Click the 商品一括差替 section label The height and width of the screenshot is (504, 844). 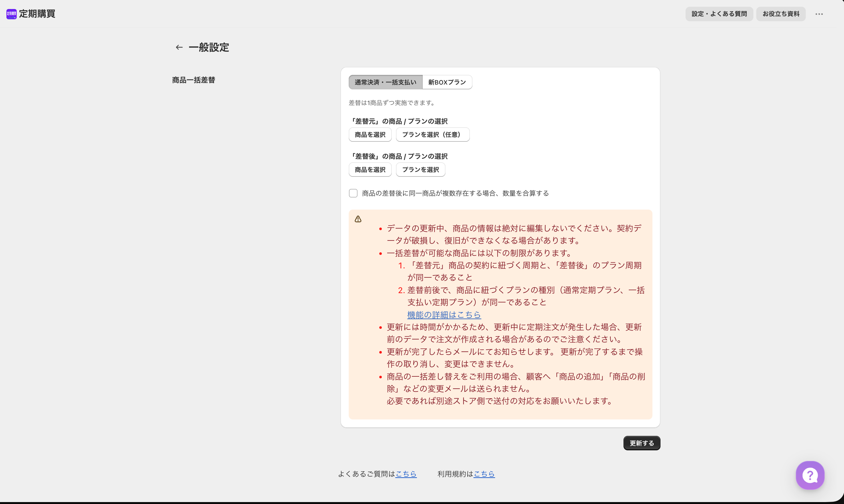[193, 80]
